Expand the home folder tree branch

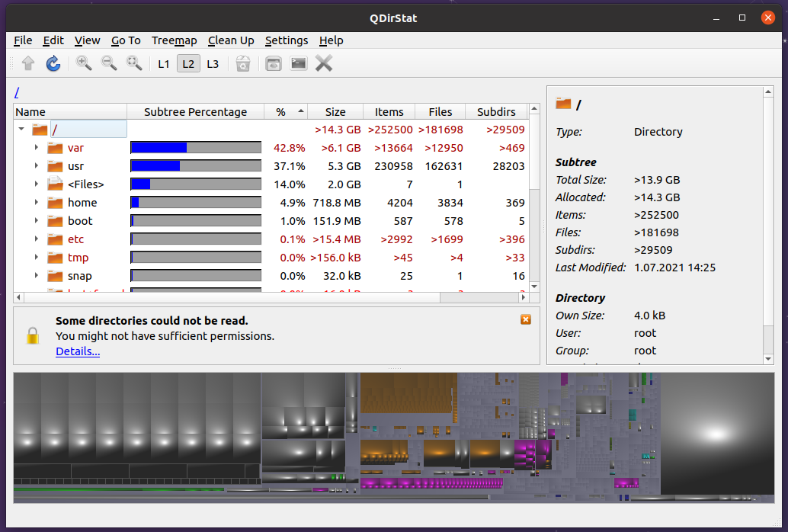click(x=34, y=202)
